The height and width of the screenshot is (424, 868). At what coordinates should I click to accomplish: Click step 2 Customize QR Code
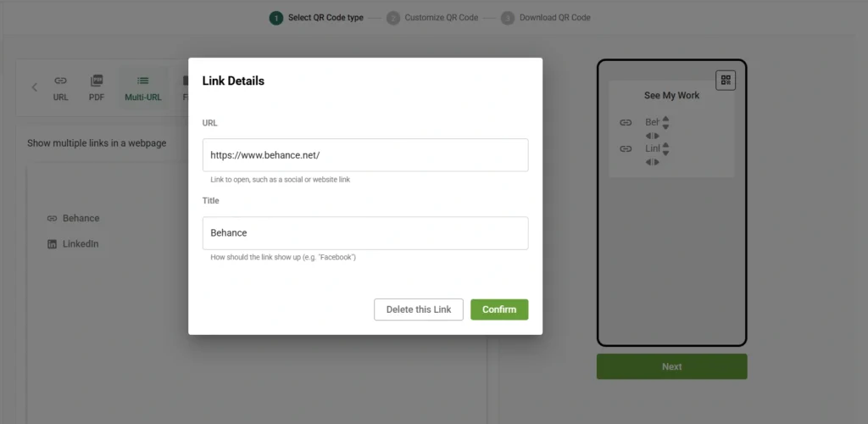tap(432, 18)
